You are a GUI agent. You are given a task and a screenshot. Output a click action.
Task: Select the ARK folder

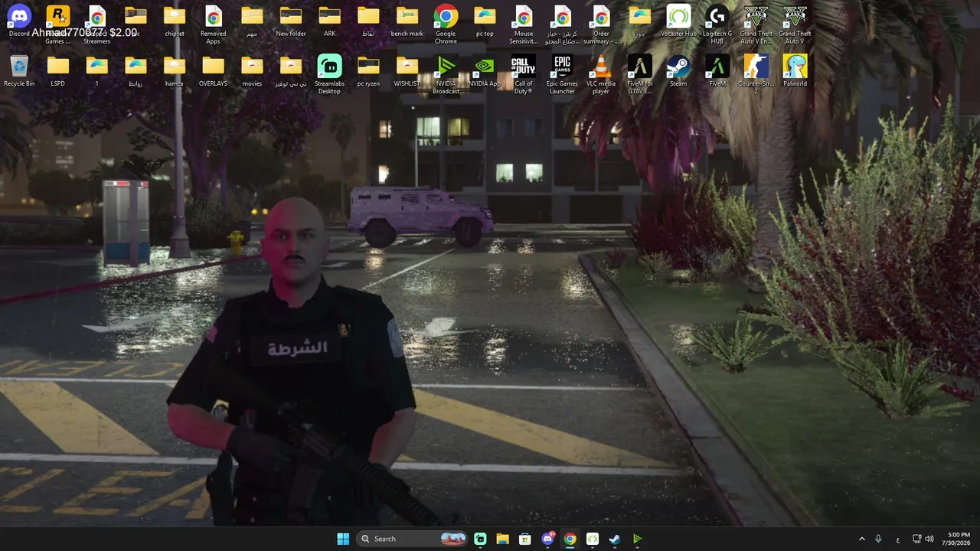[x=330, y=21]
